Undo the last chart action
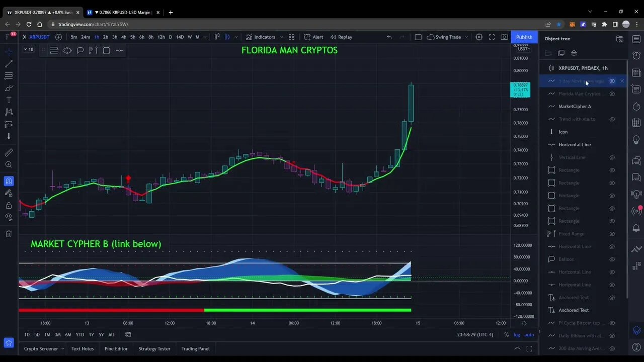Screen dimensions: 644x362 [389, 37]
